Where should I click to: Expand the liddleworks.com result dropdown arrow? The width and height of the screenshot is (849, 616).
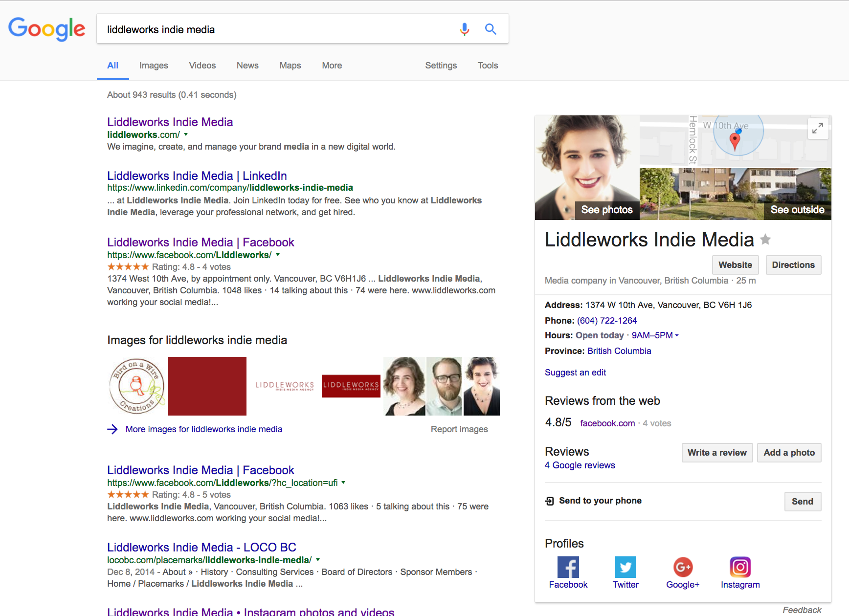tap(185, 135)
